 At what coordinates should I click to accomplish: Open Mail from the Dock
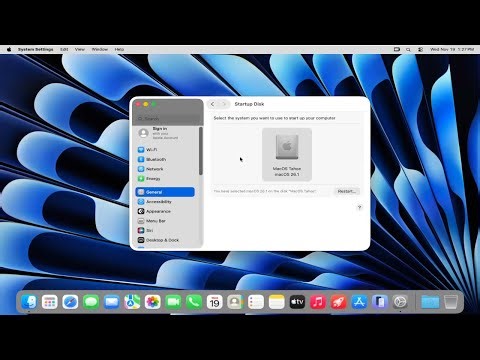click(x=112, y=302)
